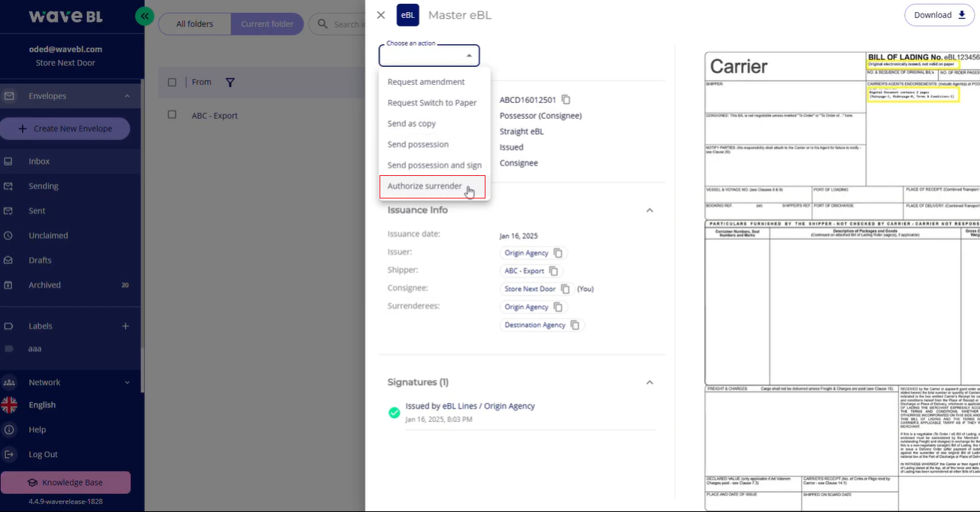This screenshot has width=980, height=512.
Task: Select the aaa label
Action: click(35, 349)
